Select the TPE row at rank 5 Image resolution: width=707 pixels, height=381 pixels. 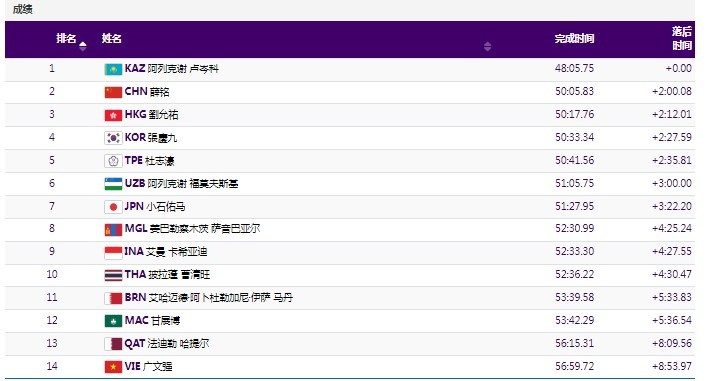click(x=350, y=161)
